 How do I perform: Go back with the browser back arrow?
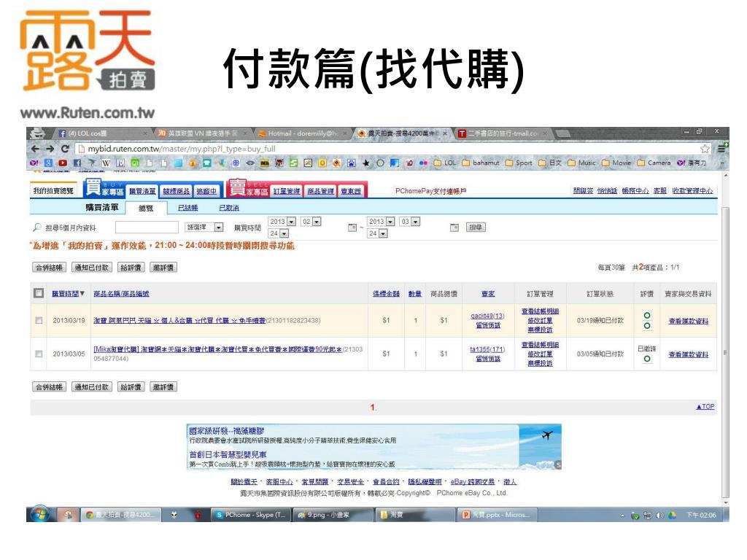(x=35, y=149)
